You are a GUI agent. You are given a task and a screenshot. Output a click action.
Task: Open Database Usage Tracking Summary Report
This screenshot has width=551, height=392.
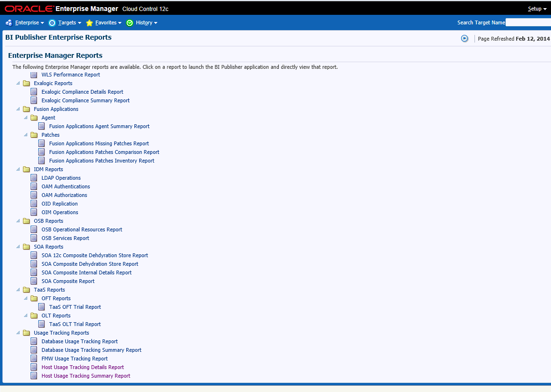(x=91, y=350)
